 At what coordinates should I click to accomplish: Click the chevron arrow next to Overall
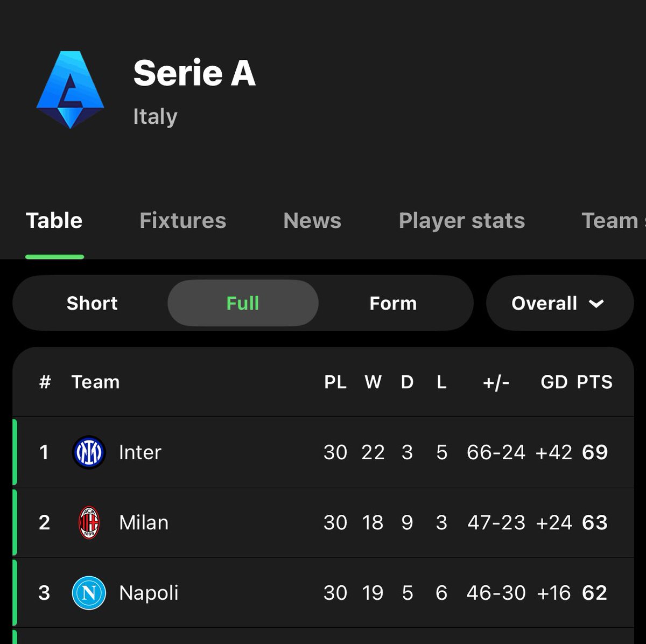click(596, 304)
